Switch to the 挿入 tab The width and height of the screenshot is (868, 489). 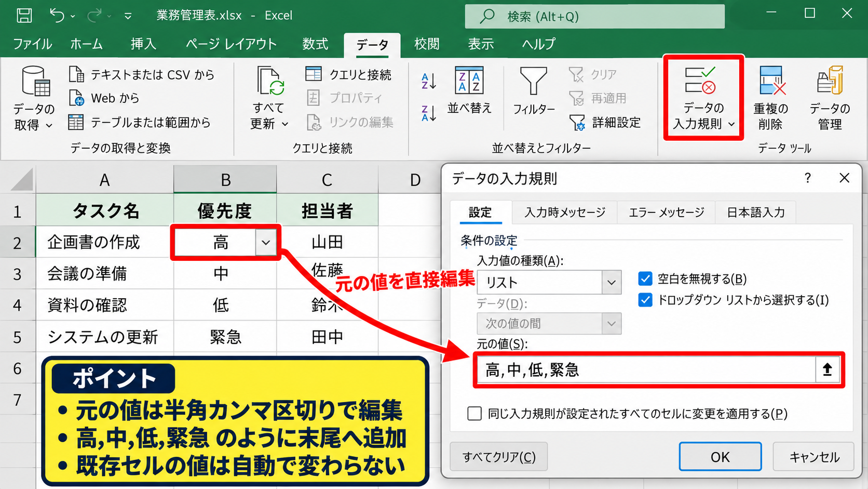click(x=143, y=44)
